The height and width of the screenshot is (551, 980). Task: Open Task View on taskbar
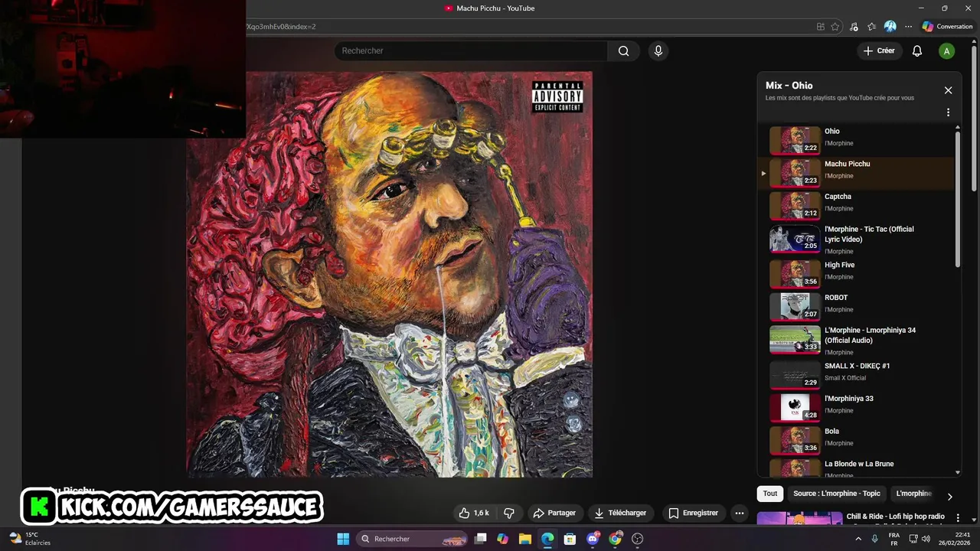click(480, 539)
